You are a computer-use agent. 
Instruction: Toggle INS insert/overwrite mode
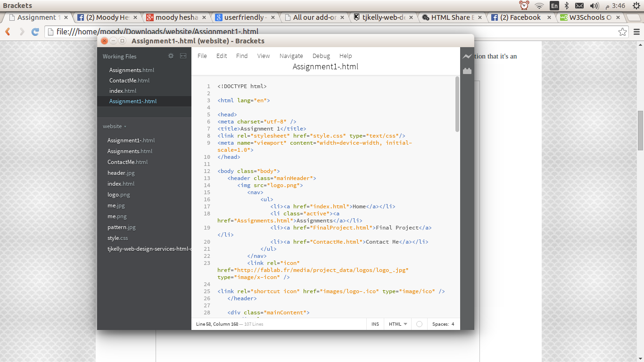pos(375,324)
